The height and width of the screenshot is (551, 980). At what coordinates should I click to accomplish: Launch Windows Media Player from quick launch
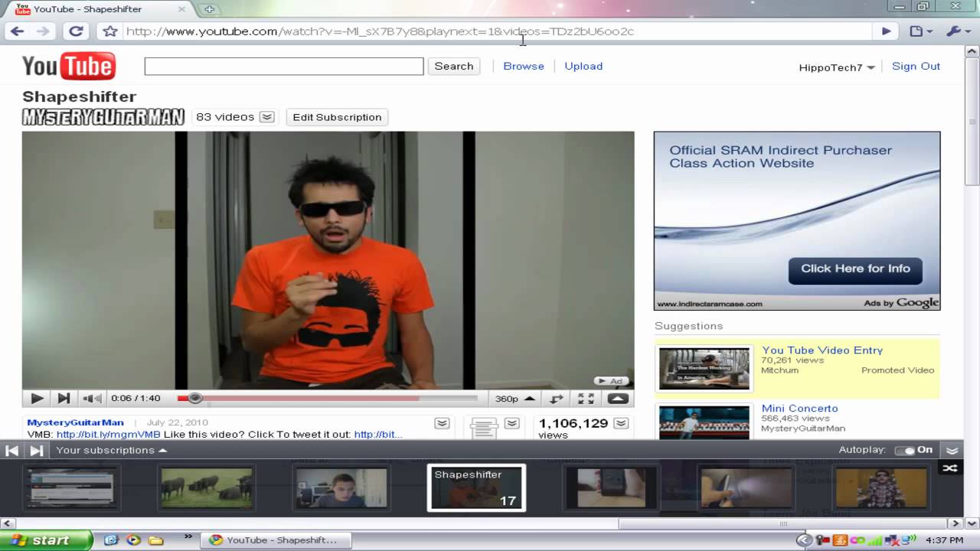(x=133, y=540)
